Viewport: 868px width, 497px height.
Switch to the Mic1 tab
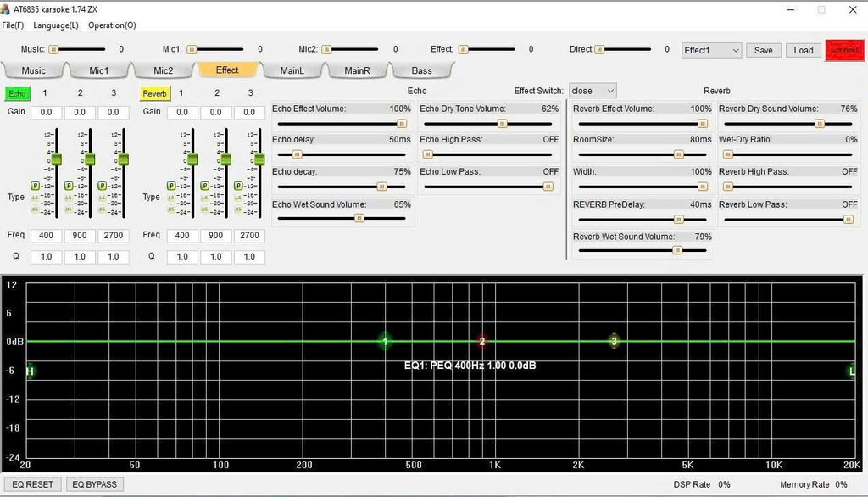click(99, 70)
